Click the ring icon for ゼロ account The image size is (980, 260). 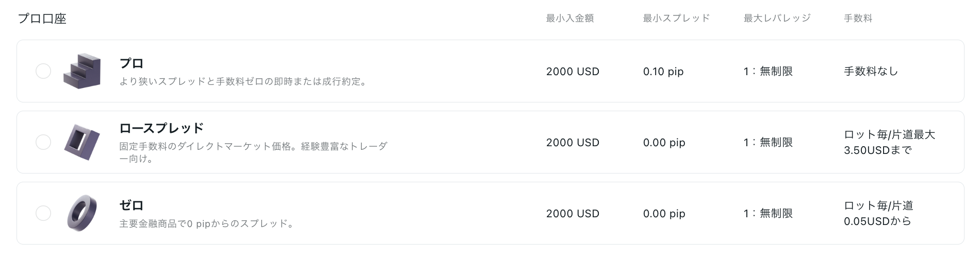pos(82,213)
